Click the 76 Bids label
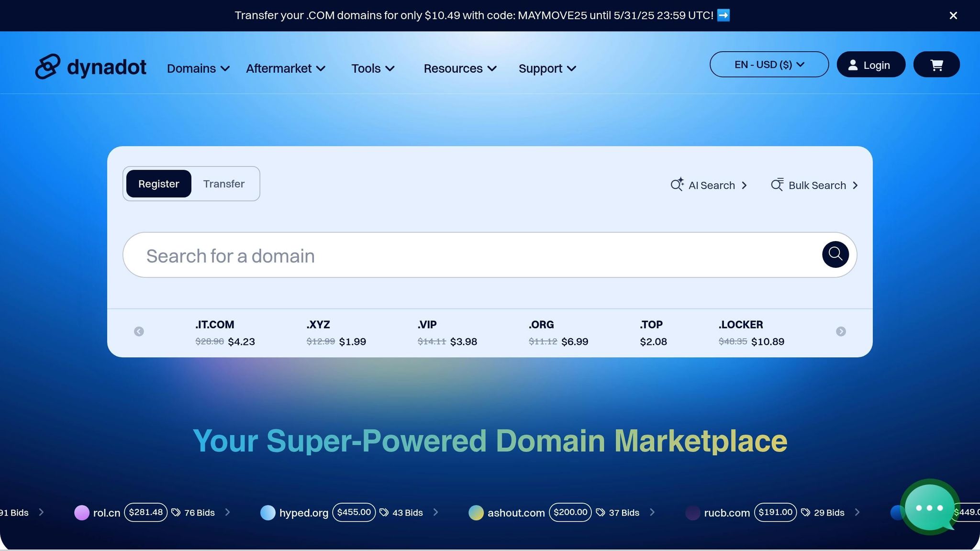980x551 pixels. (200, 513)
